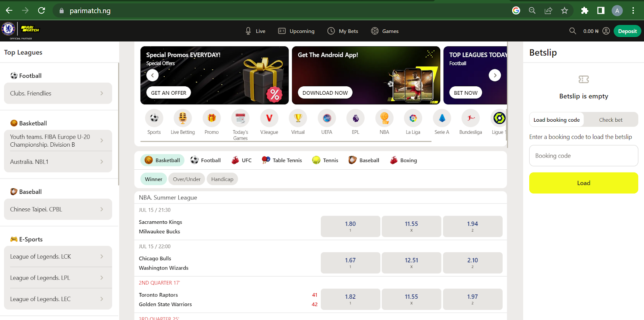Open the Live Betting microphone icon
Viewport: 644px width, 320px height.
(183, 118)
